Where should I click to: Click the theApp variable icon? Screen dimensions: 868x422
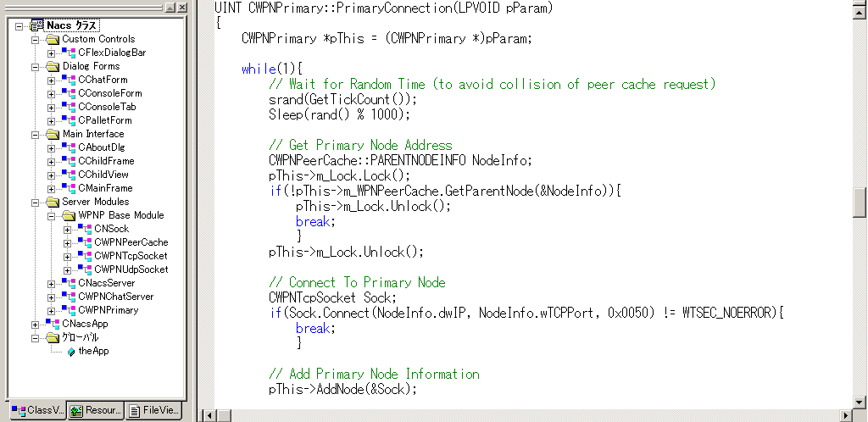click(x=71, y=351)
